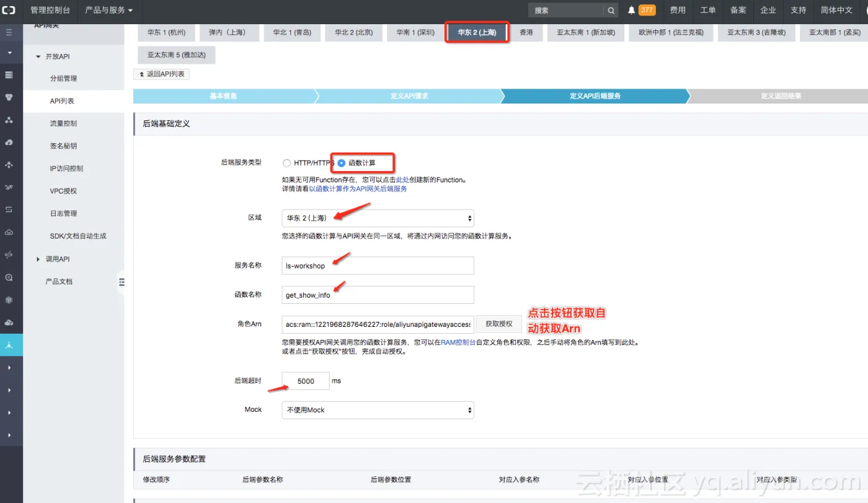Switch to 亚太东南 3 (吉隆坡) region tab
Image resolution: width=868 pixels, height=503 pixels.
tap(756, 32)
